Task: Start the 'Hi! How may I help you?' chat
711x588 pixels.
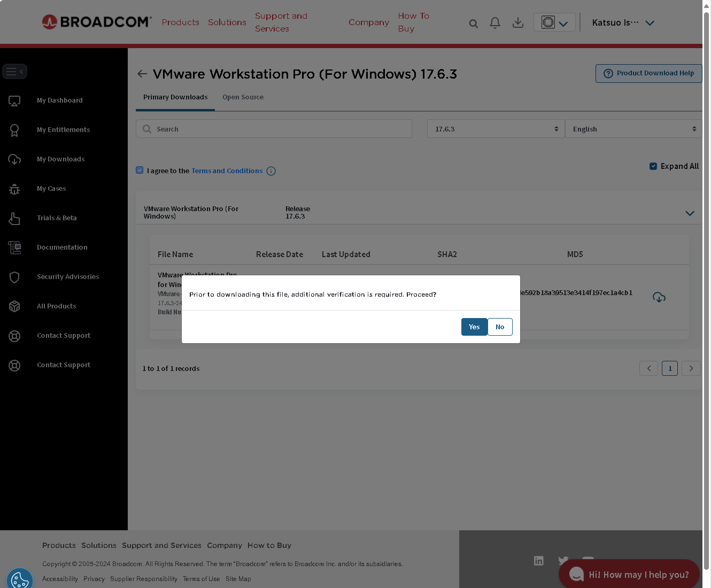Action: coord(629,575)
